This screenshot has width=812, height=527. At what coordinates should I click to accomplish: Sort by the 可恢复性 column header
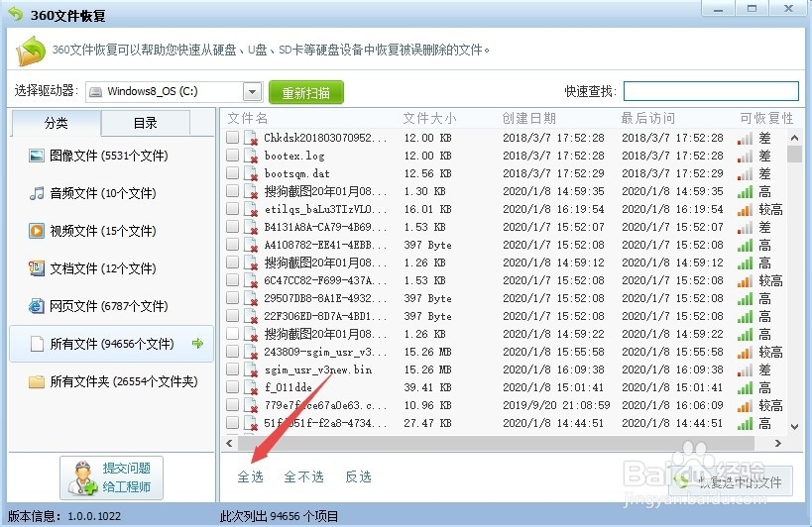coord(766,119)
